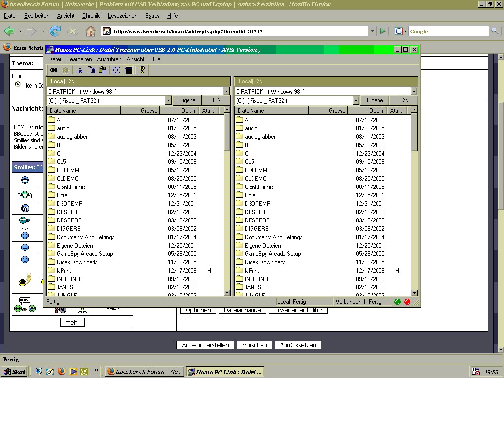Image resolution: width=504 pixels, height=438 pixels.
Task: Open Firefox Extras menu
Action: click(x=153, y=16)
